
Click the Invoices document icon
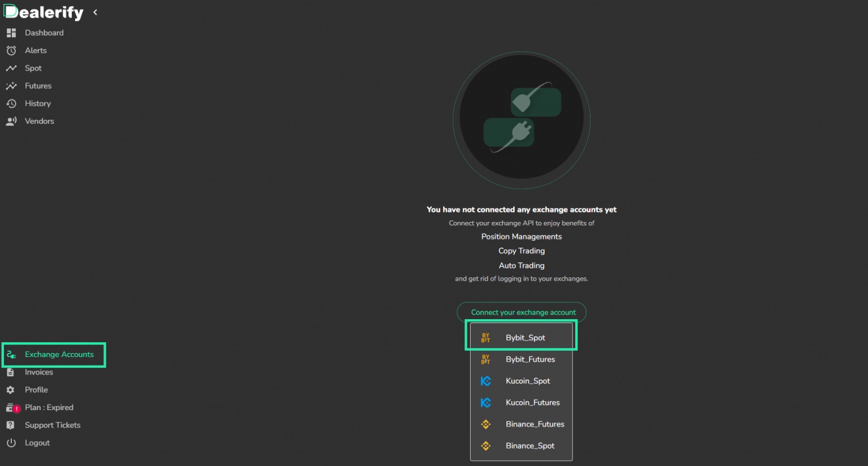click(x=10, y=372)
